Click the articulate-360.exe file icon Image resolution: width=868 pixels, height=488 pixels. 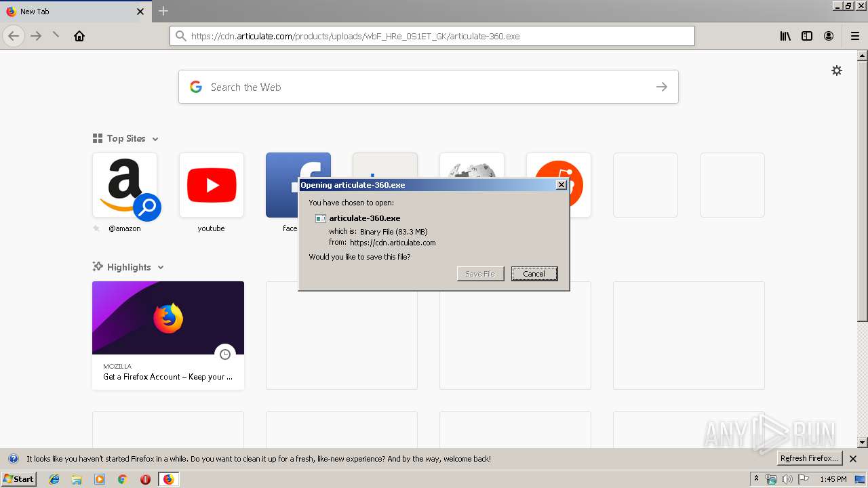[x=321, y=218]
